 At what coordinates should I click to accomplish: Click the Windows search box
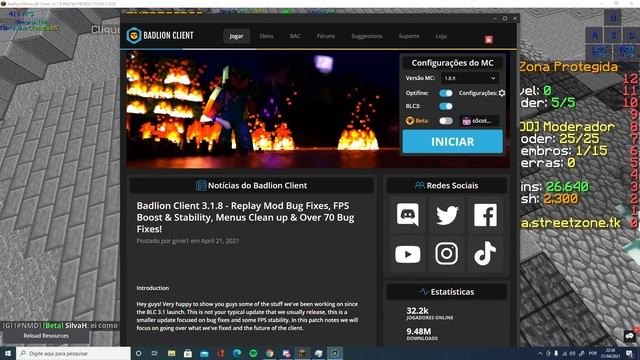[x=73, y=353]
